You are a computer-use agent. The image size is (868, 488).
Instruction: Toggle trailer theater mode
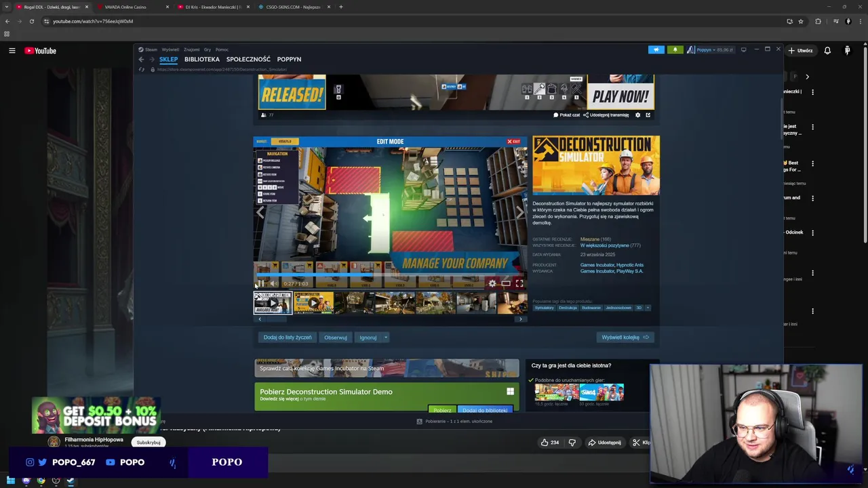[x=506, y=283]
